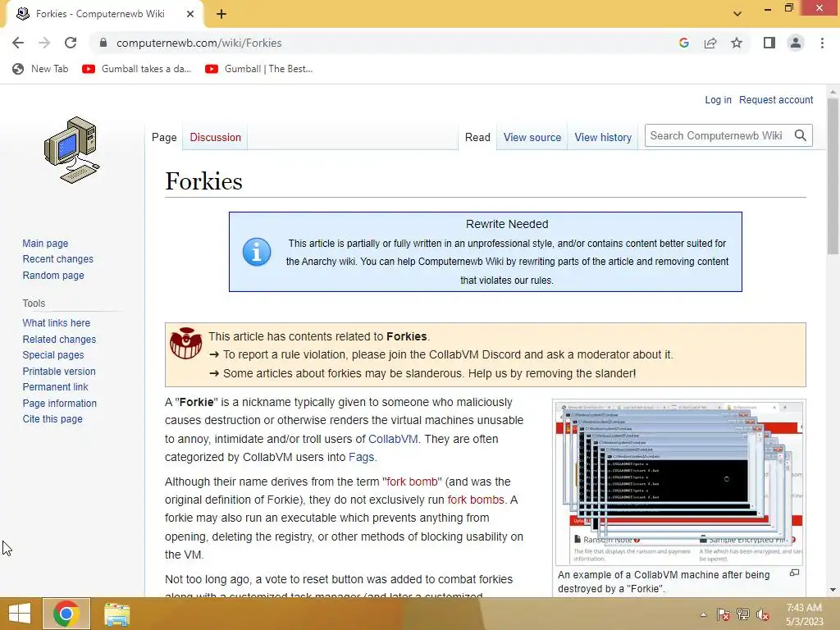Open the Forkies grinning face icon
This screenshot has width=840, height=630.
click(186, 343)
